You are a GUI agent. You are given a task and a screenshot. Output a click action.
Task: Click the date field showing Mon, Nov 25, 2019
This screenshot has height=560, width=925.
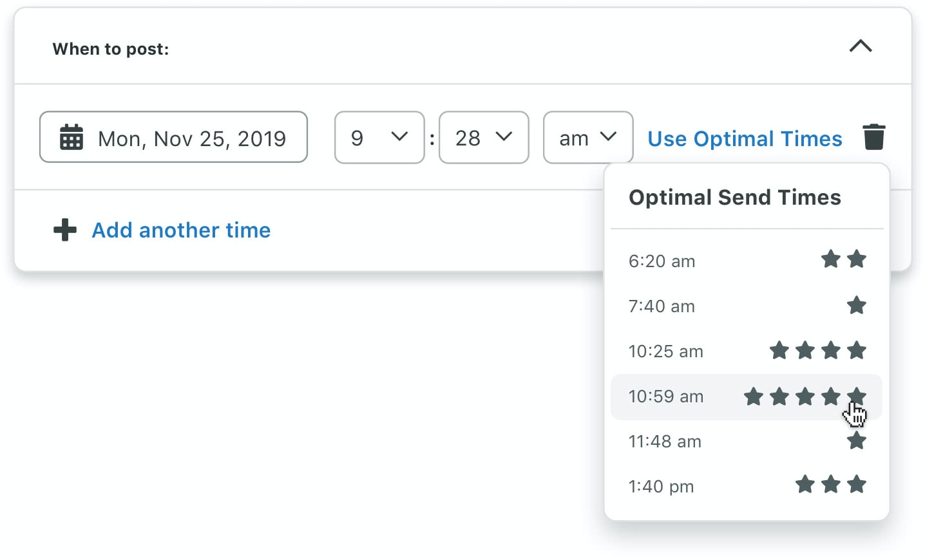(x=173, y=136)
